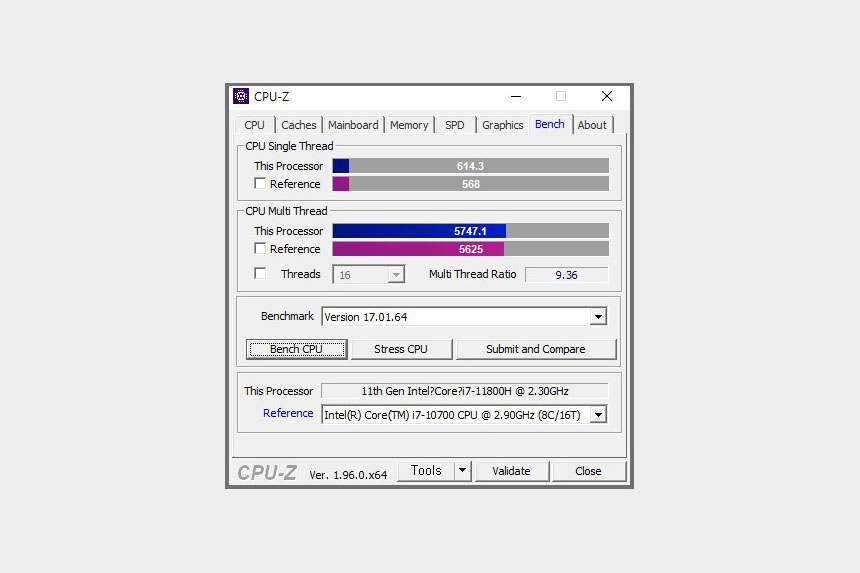Close the CPU-Z window with X
The width and height of the screenshot is (860, 573).
607,97
